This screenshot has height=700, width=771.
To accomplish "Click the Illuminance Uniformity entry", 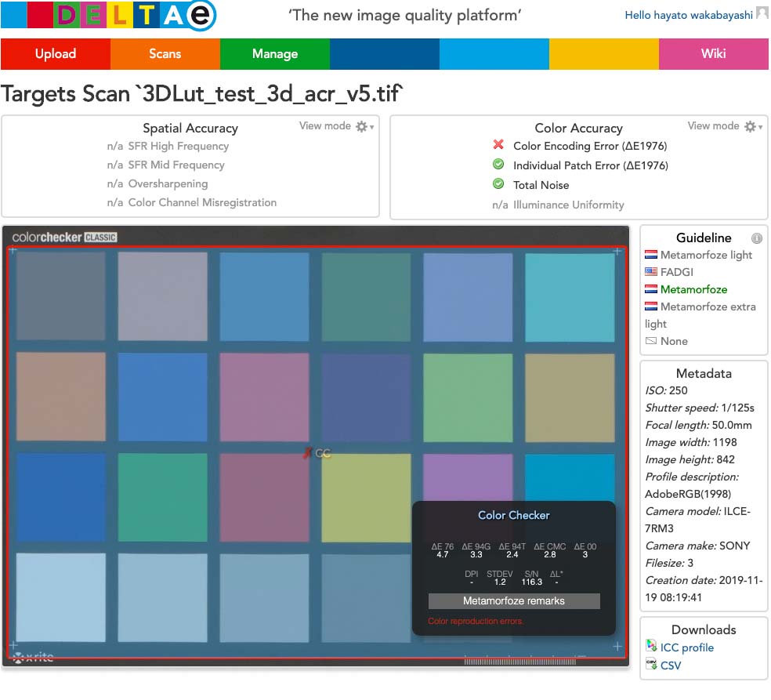I will 568,205.
